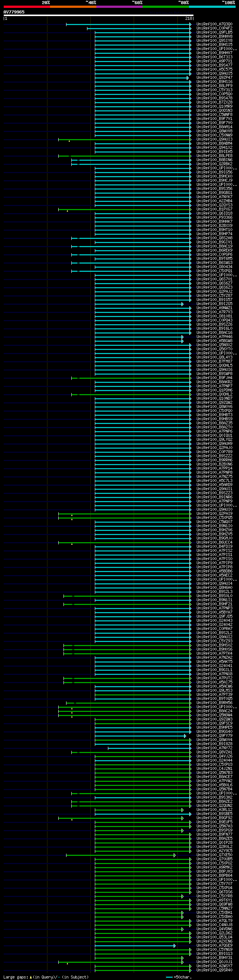Select label UniRef100_C0PRA7

(x=214, y=629)
